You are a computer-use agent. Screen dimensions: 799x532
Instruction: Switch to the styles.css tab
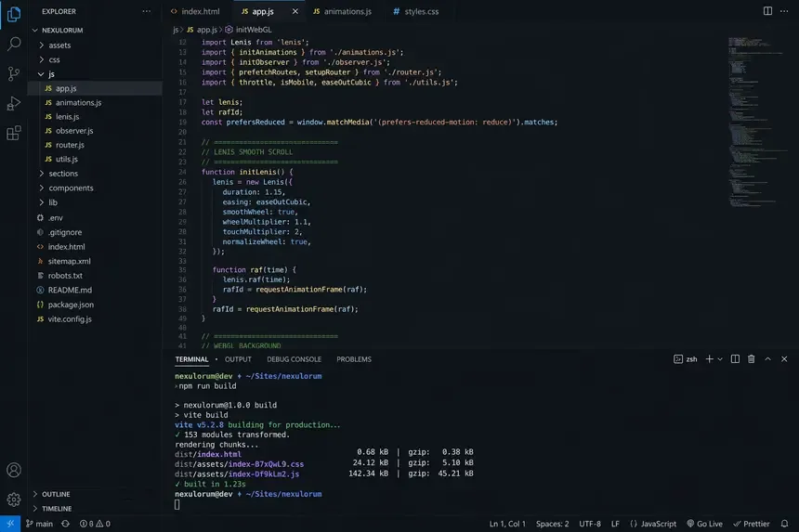coord(416,11)
